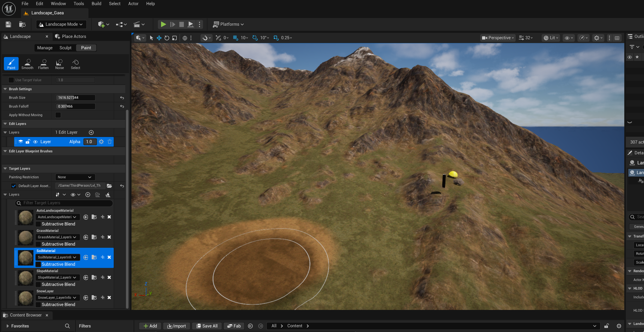This screenshot has width=644, height=332.
Task: Open the Lit view mode dropdown
Action: (551, 38)
